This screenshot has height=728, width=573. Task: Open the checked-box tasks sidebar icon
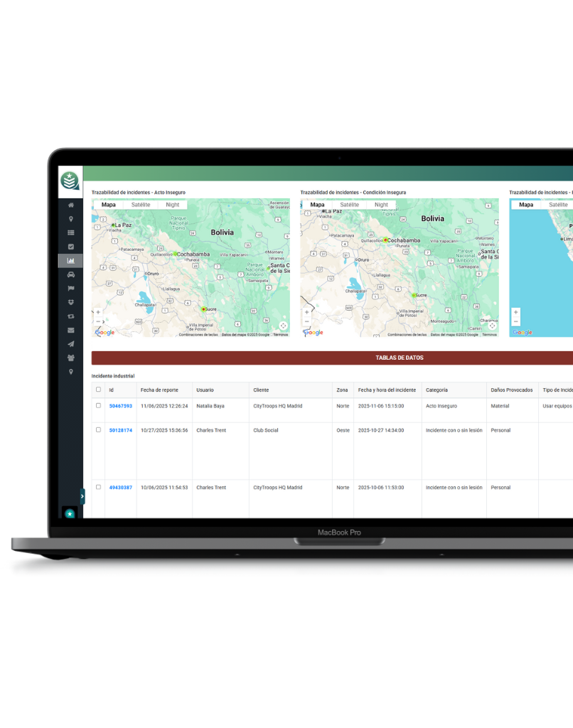tap(70, 247)
